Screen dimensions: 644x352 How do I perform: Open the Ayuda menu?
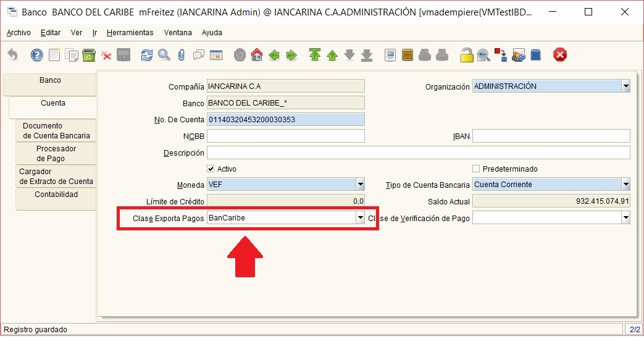(x=212, y=33)
